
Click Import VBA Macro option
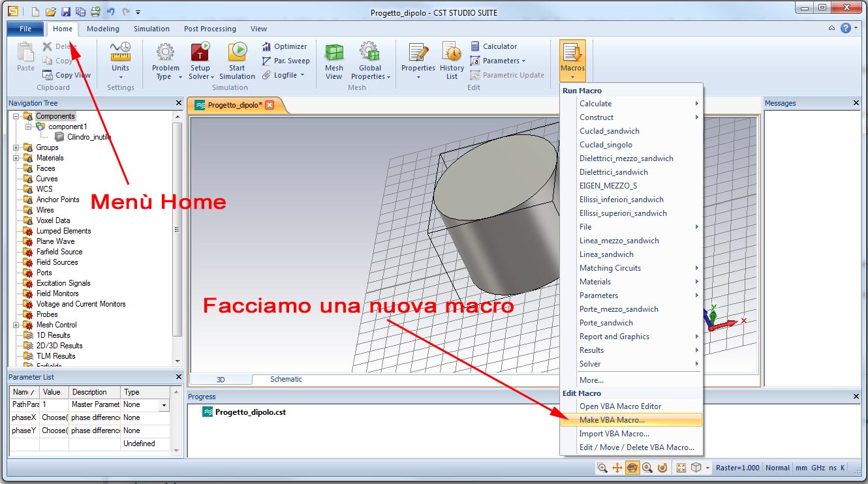(614, 434)
